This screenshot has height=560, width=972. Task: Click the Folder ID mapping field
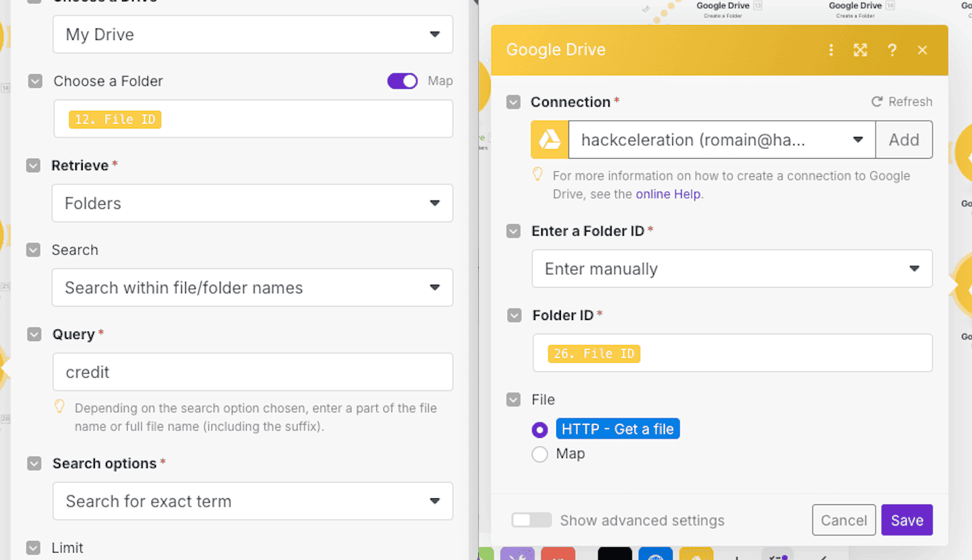tap(733, 353)
